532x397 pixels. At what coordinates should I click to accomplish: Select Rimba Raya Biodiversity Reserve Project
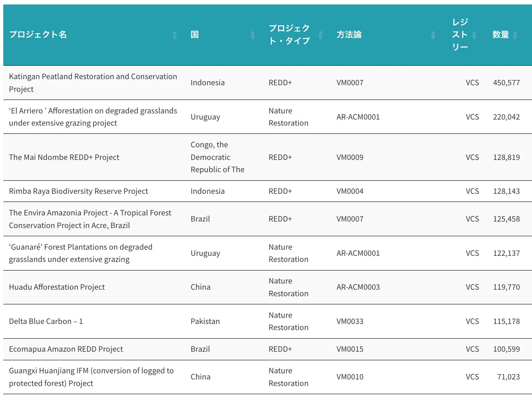78,191
